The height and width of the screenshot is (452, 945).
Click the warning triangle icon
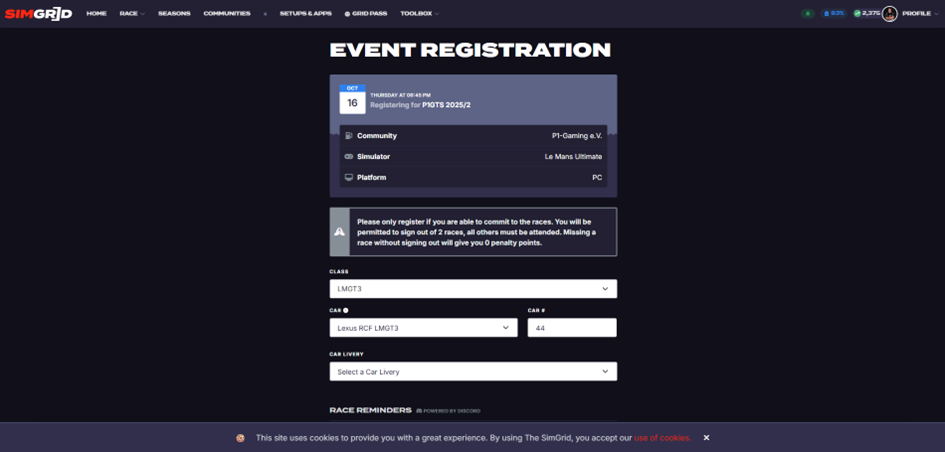point(340,232)
